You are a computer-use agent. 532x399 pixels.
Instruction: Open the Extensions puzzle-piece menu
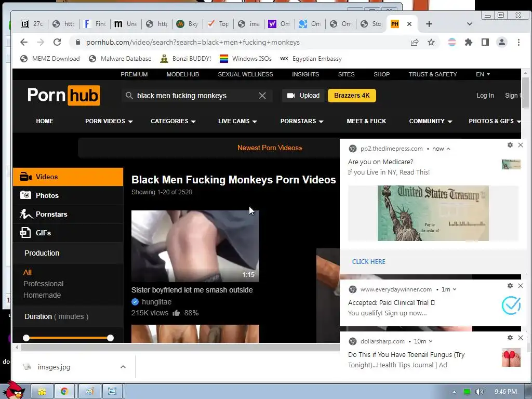469,43
